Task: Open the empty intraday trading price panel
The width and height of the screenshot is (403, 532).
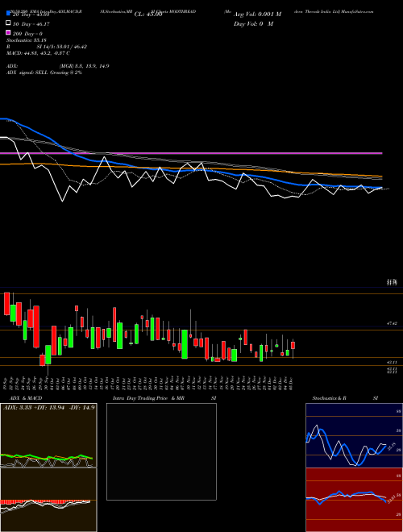Action: pos(161,451)
